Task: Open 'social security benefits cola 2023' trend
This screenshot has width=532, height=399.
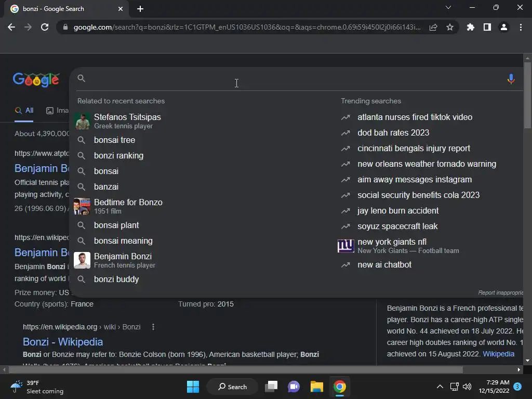Action: click(x=418, y=195)
